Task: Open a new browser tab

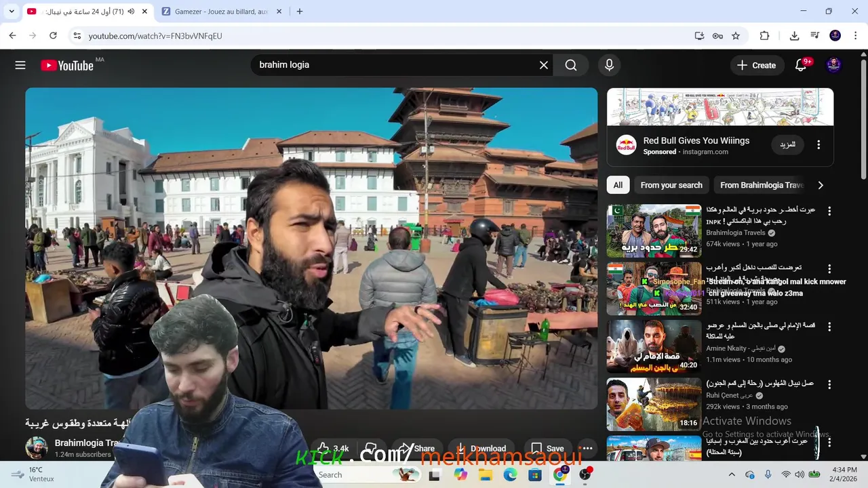Action: click(x=300, y=12)
